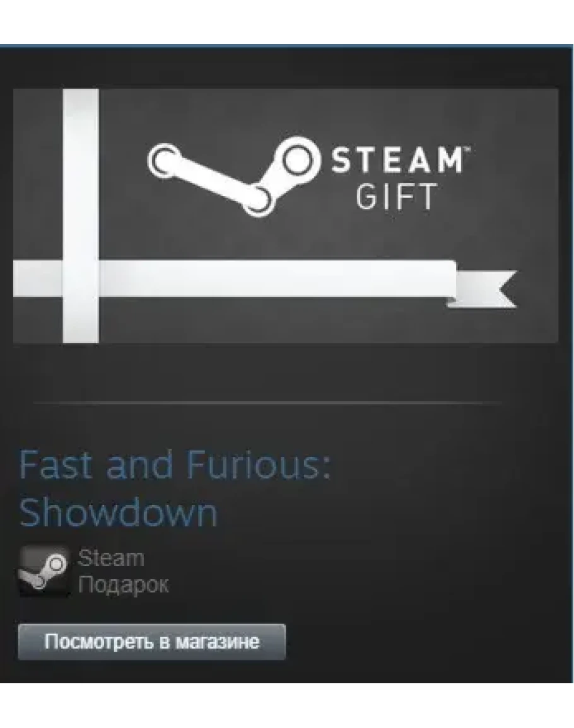Click the thin separator line above the title
Image resolution: width=574 pixels, height=728 pixels.
click(x=267, y=402)
